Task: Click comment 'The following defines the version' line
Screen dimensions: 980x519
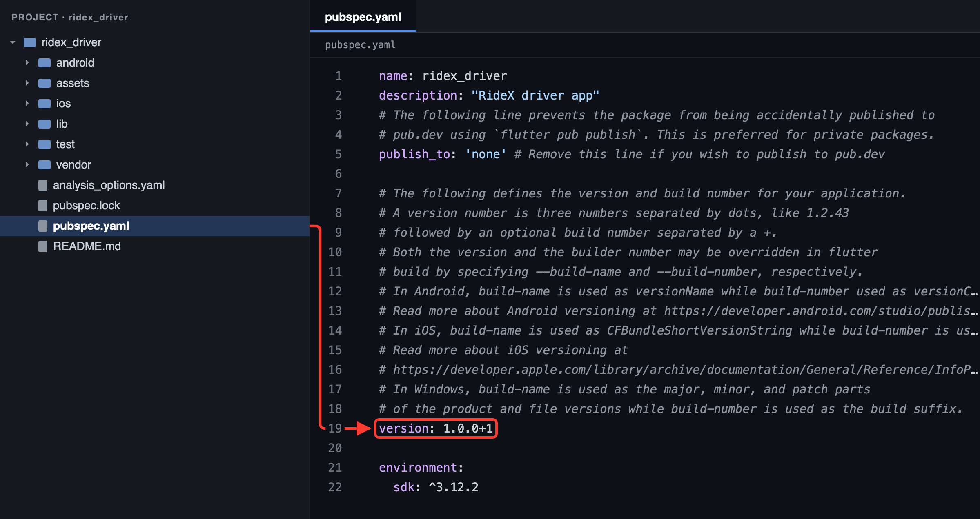Action: (642, 193)
